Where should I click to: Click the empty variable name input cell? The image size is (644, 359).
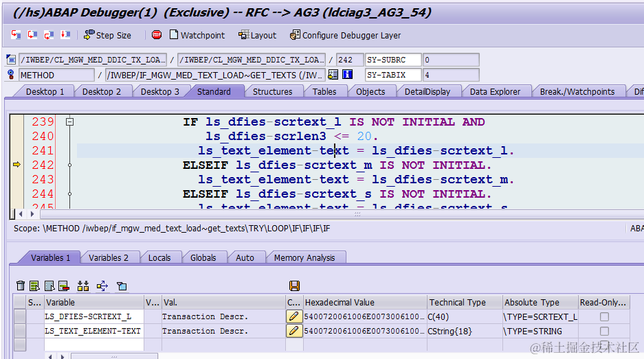click(x=94, y=345)
